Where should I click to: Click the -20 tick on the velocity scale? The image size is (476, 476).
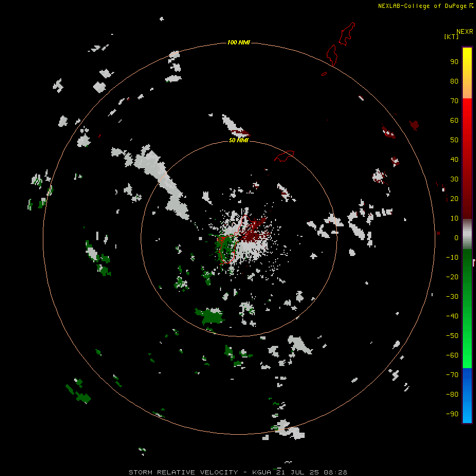(x=452, y=277)
